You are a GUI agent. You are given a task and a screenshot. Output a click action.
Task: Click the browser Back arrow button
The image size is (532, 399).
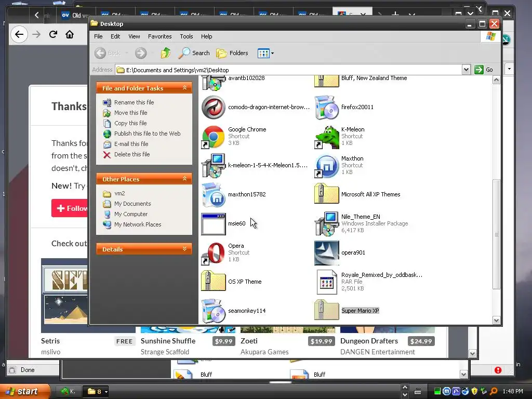(x=19, y=34)
